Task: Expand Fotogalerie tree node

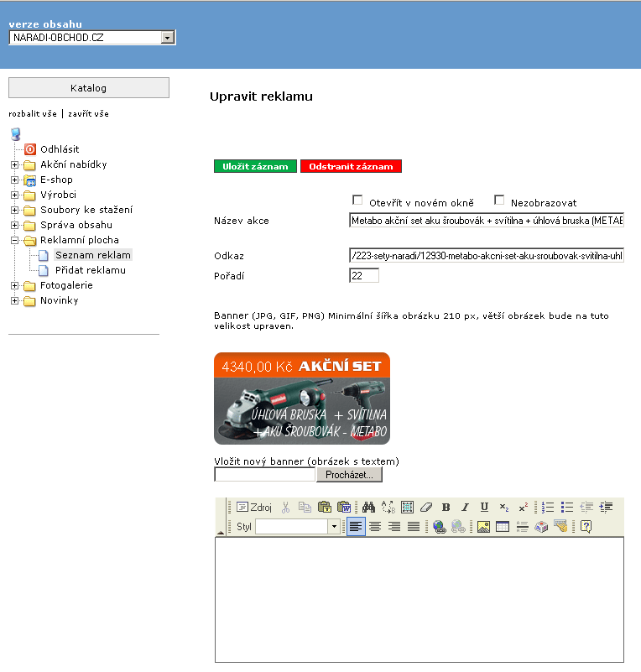Action: [14, 285]
